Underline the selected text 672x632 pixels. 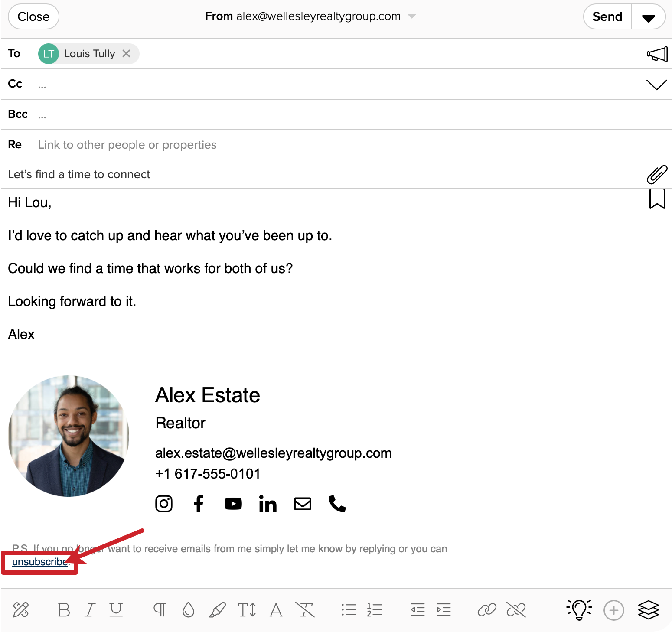coord(116,610)
